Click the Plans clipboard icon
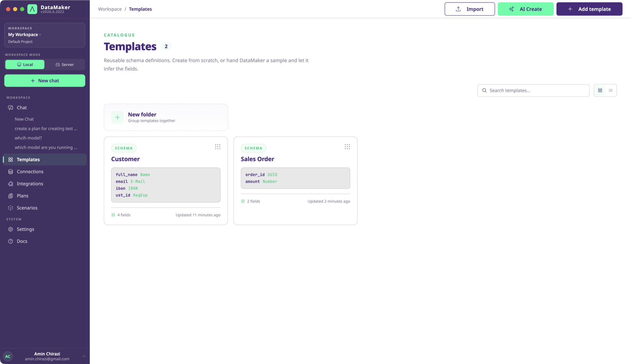The width and height of the screenshot is (631, 364). (x=11, y=196)
